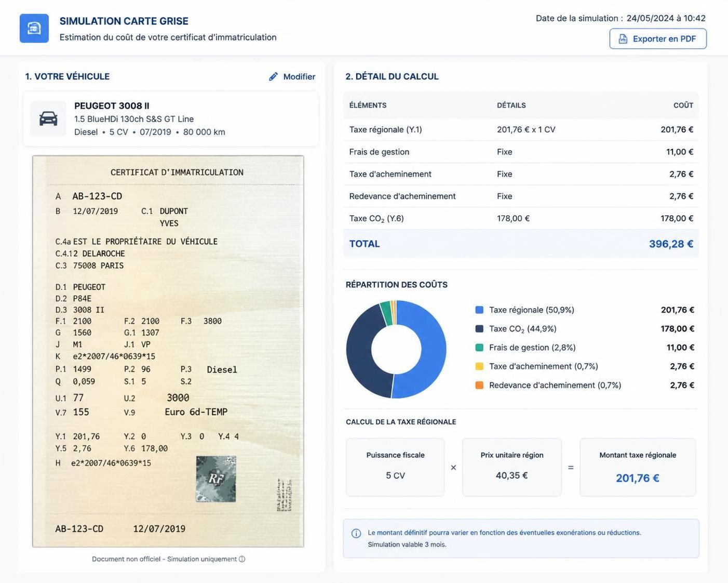This screenshot has width=728, height=583.
Task: Click '1.5 BlueHDi 130ch S&S GT Line' text
Action: coord(134,119)
